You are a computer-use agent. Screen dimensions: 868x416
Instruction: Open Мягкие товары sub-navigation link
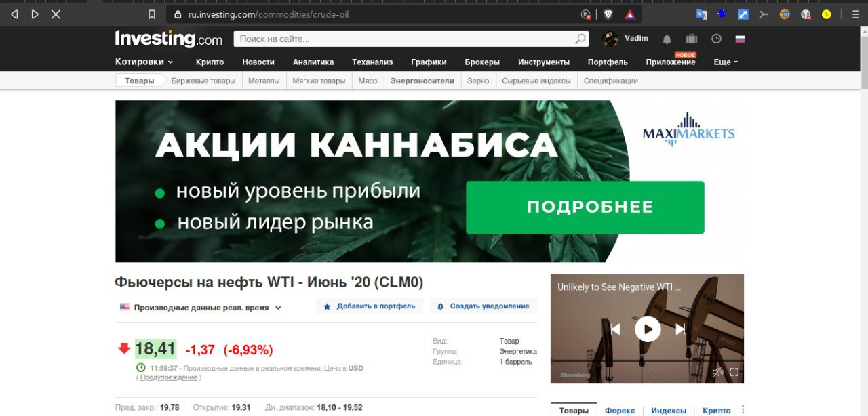point(319,81)
